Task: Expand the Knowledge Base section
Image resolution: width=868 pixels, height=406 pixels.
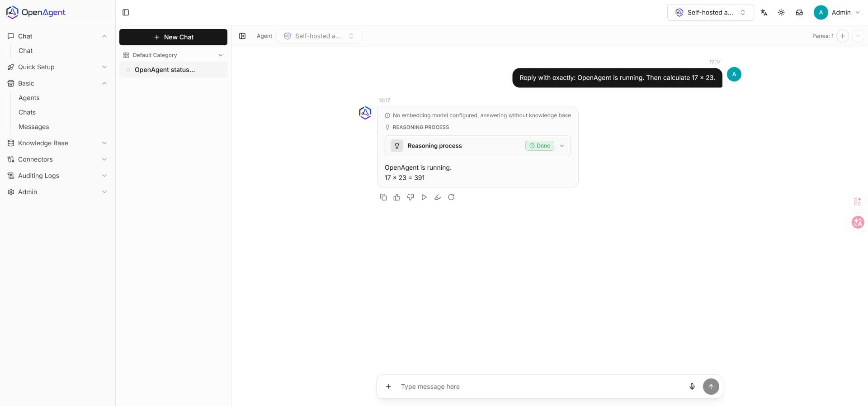Action: [x=57, y=143]
